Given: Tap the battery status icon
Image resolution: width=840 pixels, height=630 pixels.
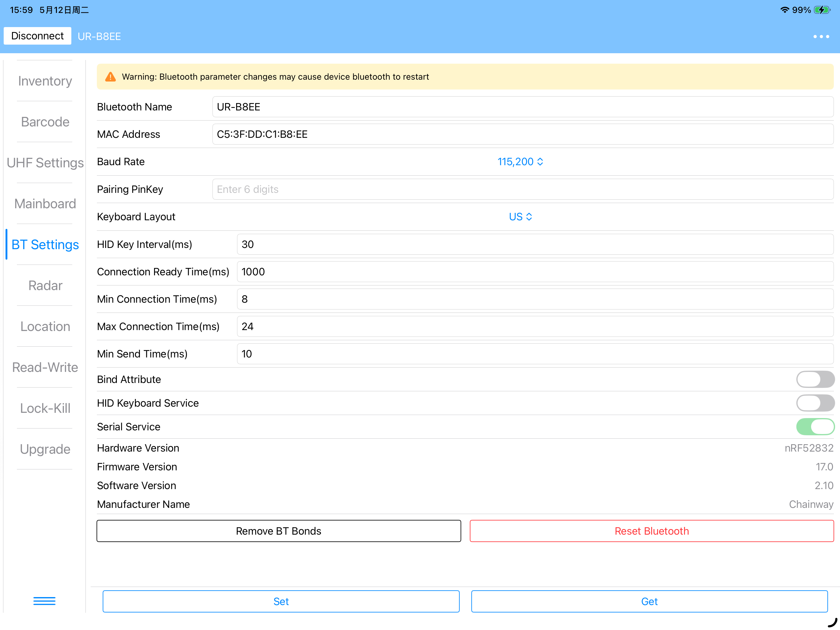Looking at the screenshot, I should [822, 10].
